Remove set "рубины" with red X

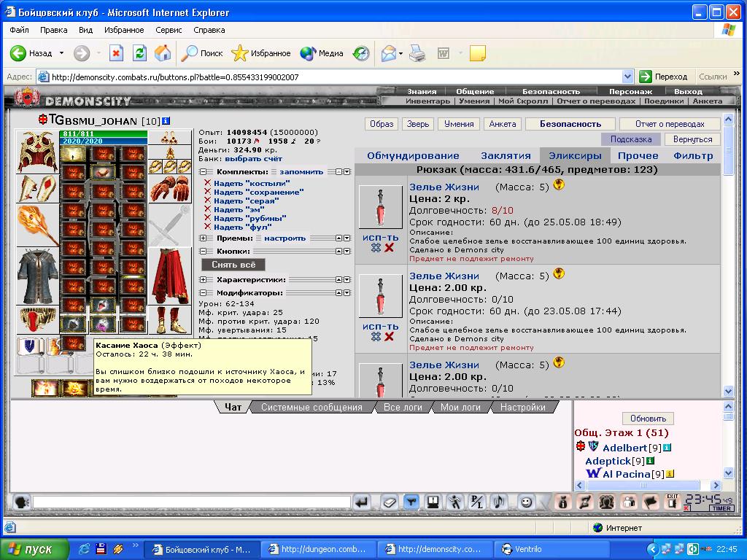click(207, 218)
